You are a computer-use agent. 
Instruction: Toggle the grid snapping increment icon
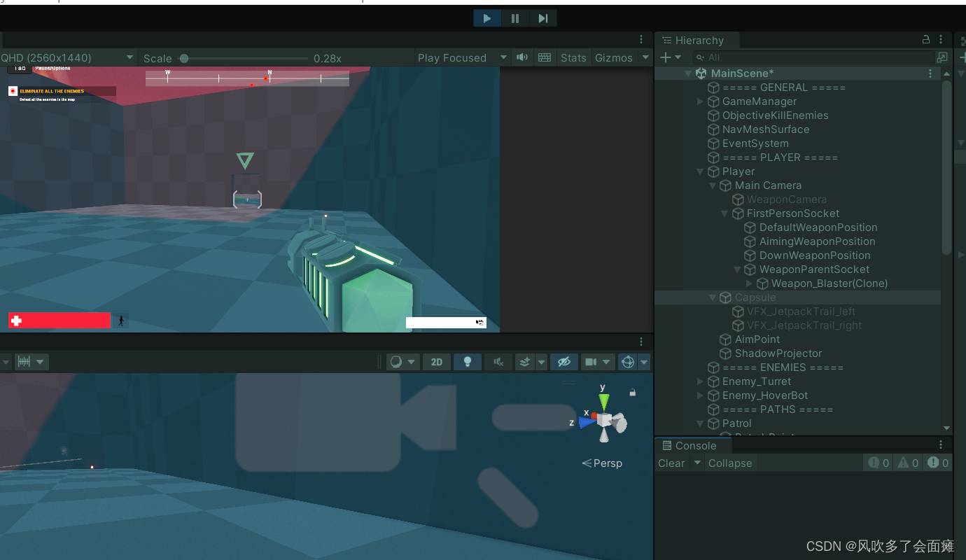pyautogui.click(x=24, y=362)
